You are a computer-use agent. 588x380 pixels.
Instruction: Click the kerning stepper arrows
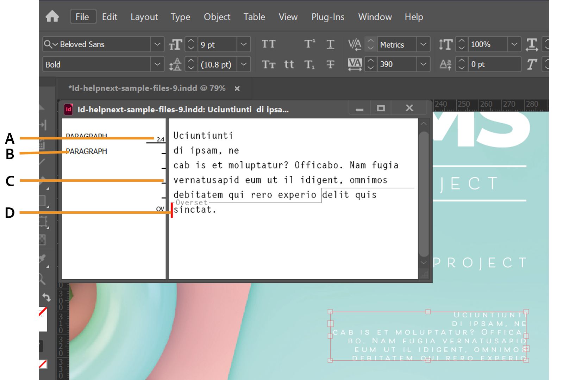pos(370,44)
